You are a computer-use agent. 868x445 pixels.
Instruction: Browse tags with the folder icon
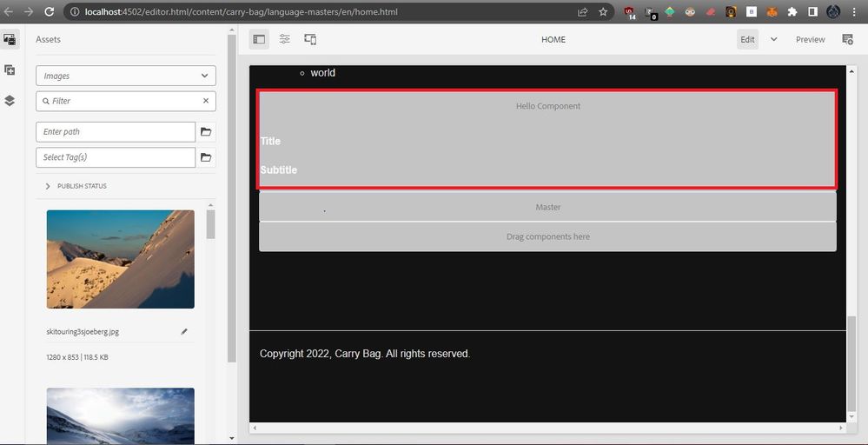click(206, 157)
